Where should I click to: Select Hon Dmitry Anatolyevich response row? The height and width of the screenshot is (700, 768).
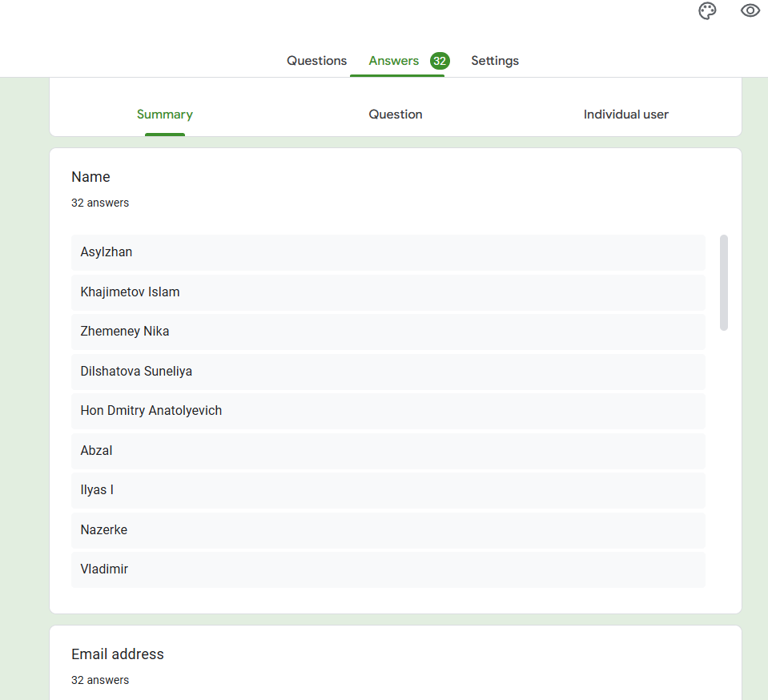coord(388,411)
